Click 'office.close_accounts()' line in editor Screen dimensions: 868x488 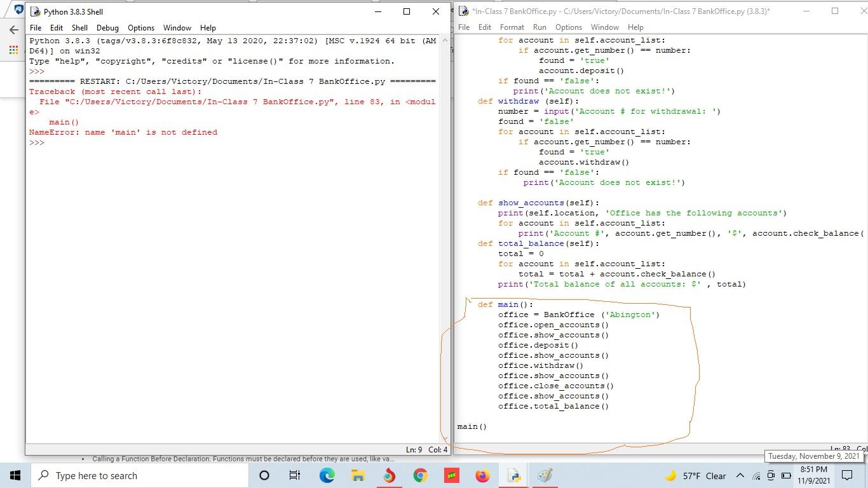coord(556,386)
